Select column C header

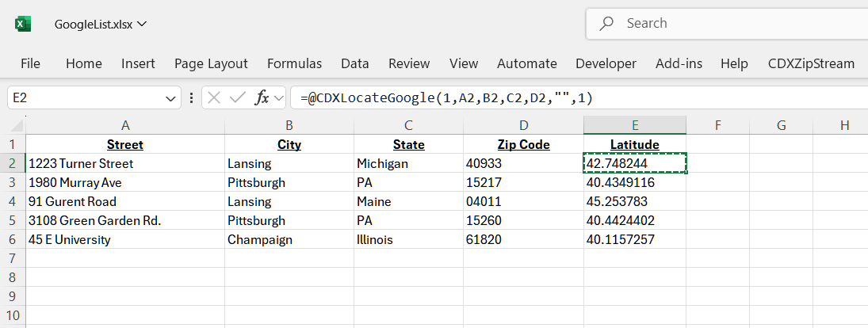(408, 125)
